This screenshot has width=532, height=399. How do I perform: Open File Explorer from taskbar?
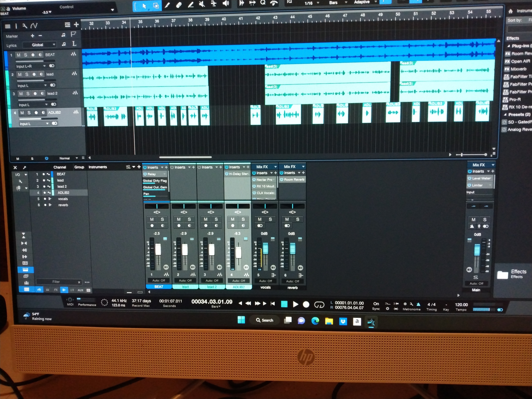[x=329, y=321]
